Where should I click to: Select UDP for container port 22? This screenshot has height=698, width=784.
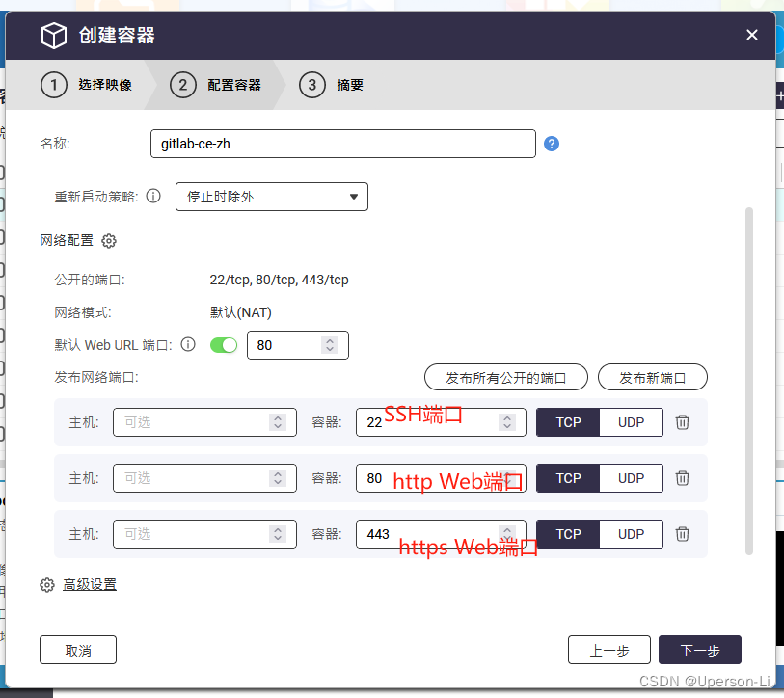[631, 422]
